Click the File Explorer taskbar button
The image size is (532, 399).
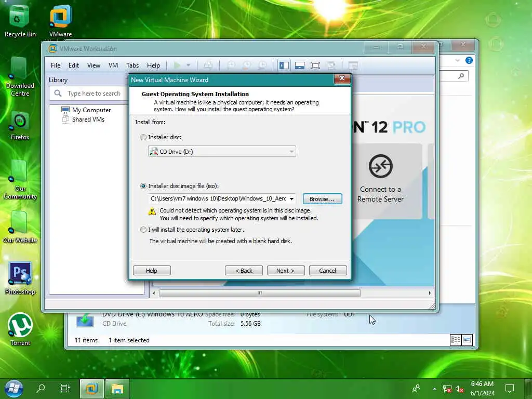(x=117, y=389)
